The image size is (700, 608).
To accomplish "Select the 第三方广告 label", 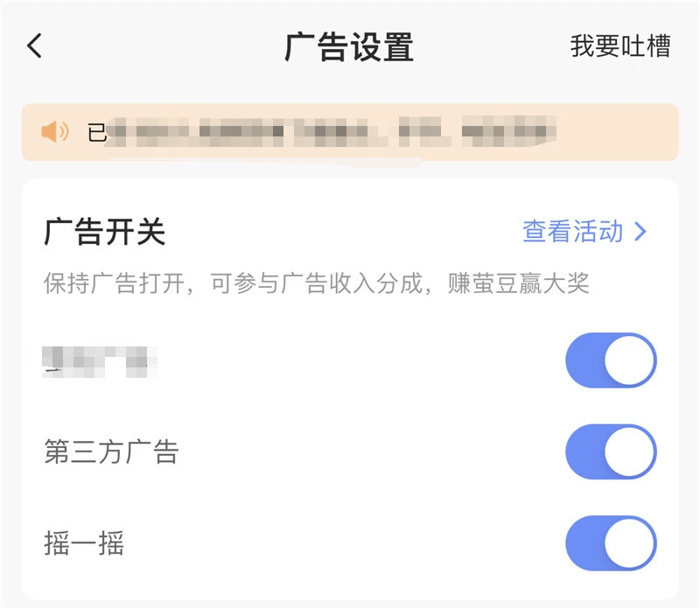I will pyautogui.click(x=111, y=452).
